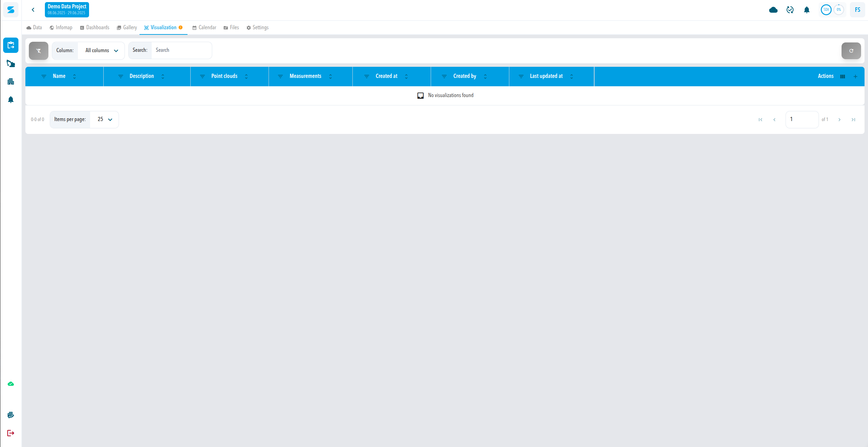Open filter for Measurements column

pyautogui.click(x=280, y=77)
